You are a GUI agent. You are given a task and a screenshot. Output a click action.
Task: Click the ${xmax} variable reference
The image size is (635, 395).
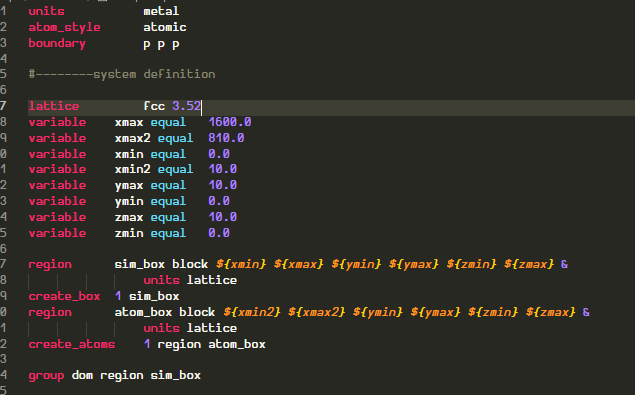[x=298, y=265]
